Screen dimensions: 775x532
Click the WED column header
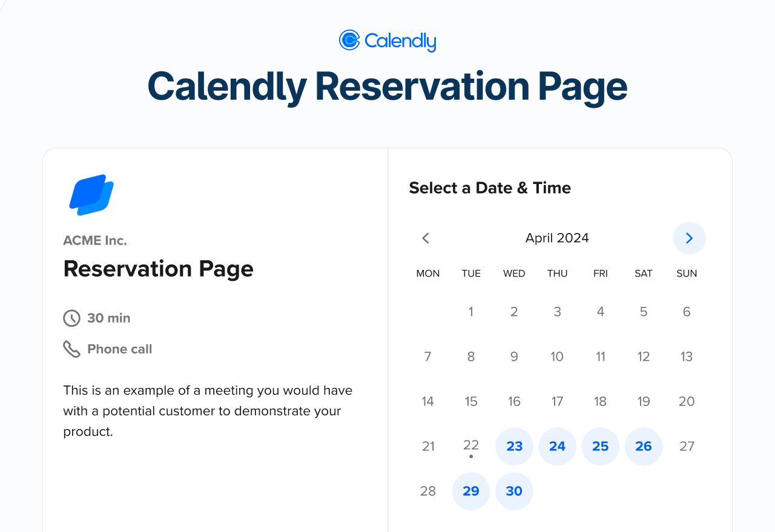(514, 274)
